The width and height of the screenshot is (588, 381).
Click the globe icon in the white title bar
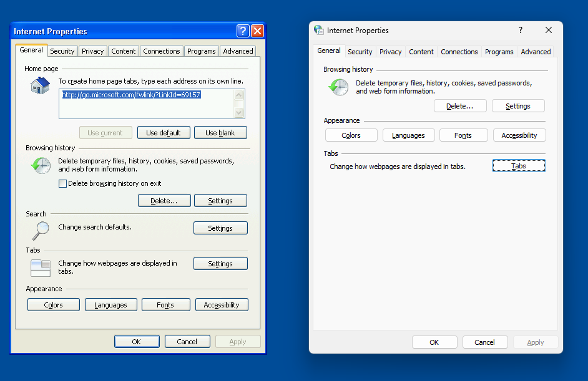(x=319, y=30)
